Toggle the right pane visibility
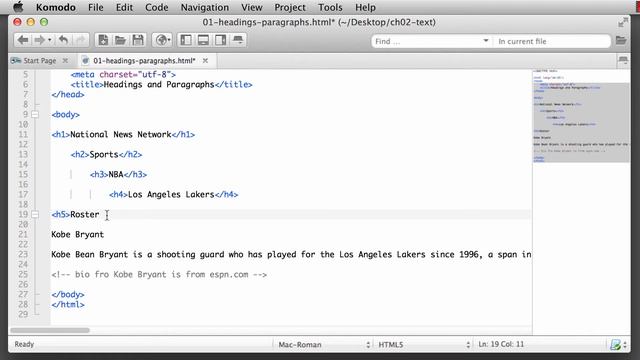The height and width of the screenshot is (360, 640). 221,40
